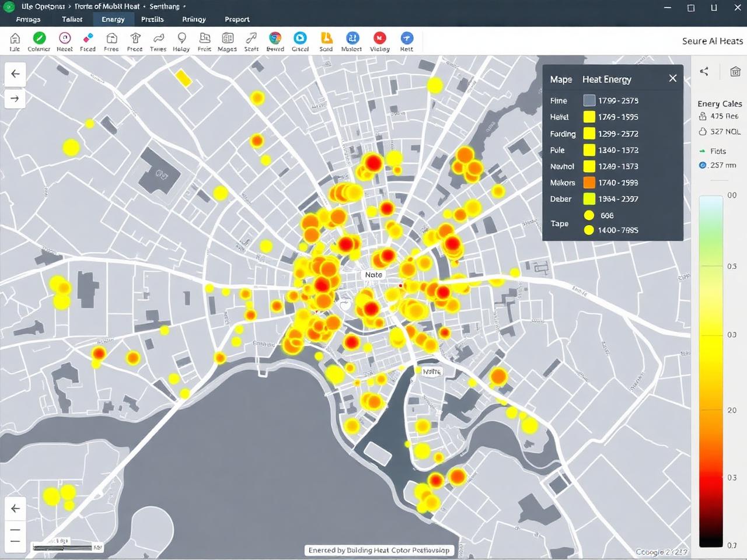This screenshot has width=747, height=560.
Task: Click the attribution label at map bottom
Action: [379, 550]
